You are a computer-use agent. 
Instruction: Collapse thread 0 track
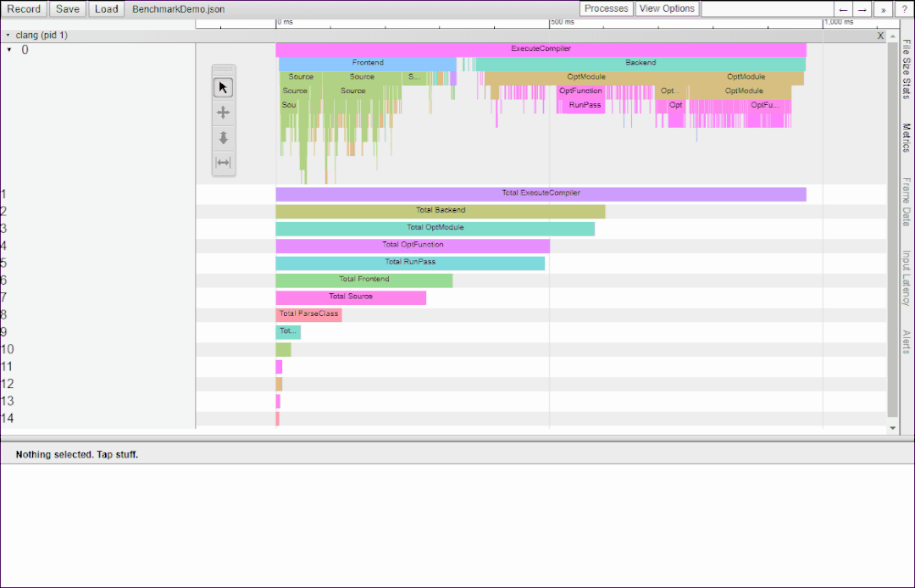(9, 50)
